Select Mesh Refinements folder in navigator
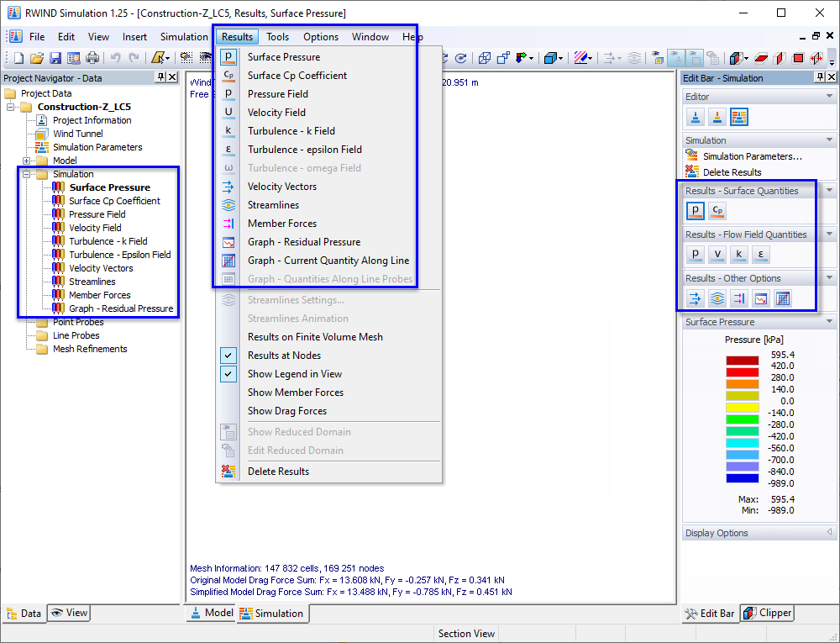 tap(90, 349)
